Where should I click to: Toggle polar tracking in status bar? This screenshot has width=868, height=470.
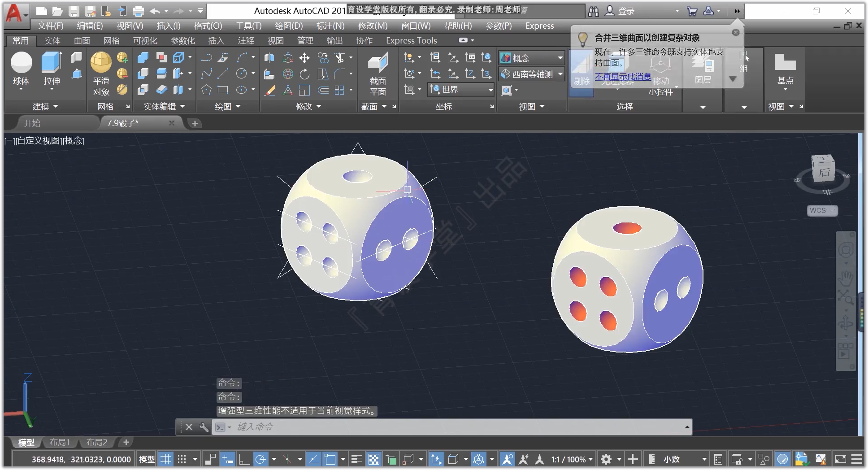[260, 459]
